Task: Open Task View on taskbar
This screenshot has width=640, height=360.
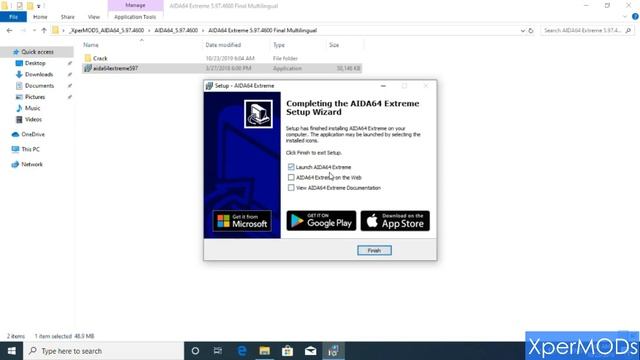Action: [x=218, y=351]
